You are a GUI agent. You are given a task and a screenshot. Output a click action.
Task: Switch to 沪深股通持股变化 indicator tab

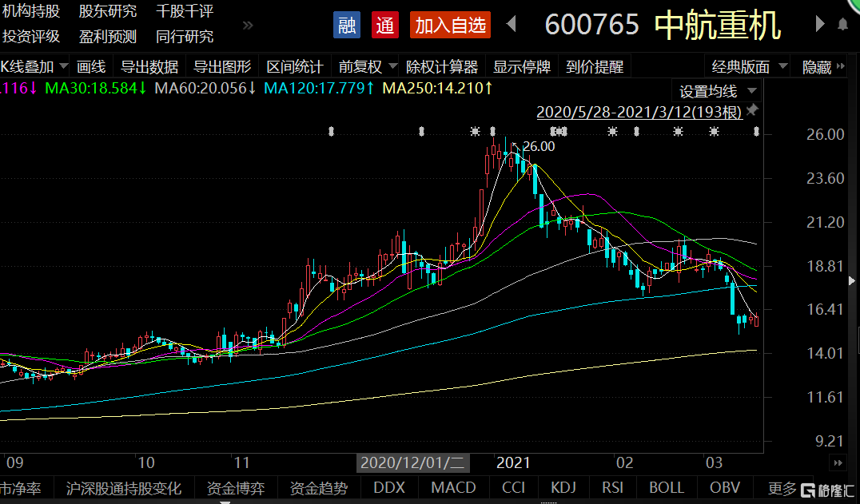point(123,488)
